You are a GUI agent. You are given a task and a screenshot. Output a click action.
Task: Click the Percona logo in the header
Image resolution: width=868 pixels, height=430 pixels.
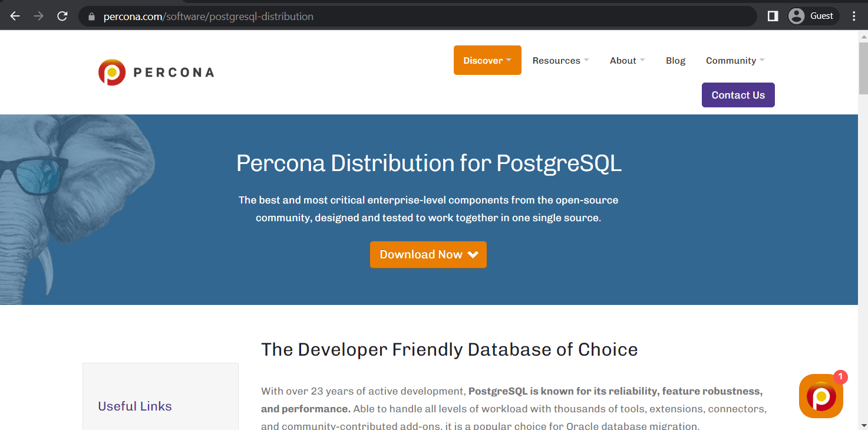pos(156,71)
